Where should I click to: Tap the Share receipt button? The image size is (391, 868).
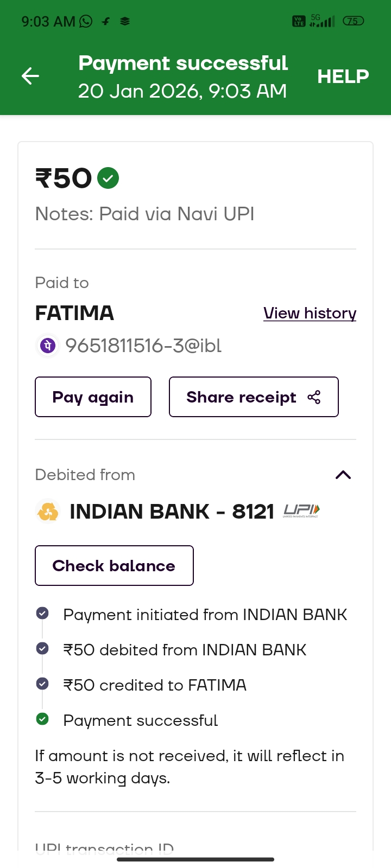coord(254,397)
